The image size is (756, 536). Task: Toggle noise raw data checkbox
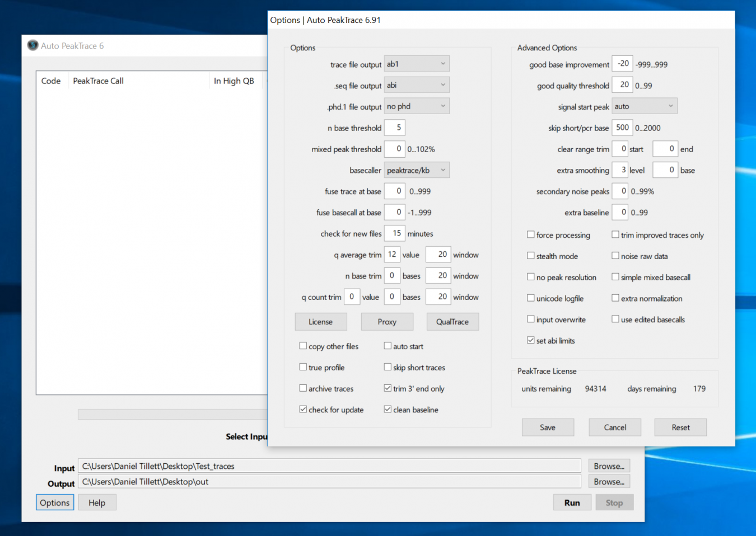click(615, 256)
